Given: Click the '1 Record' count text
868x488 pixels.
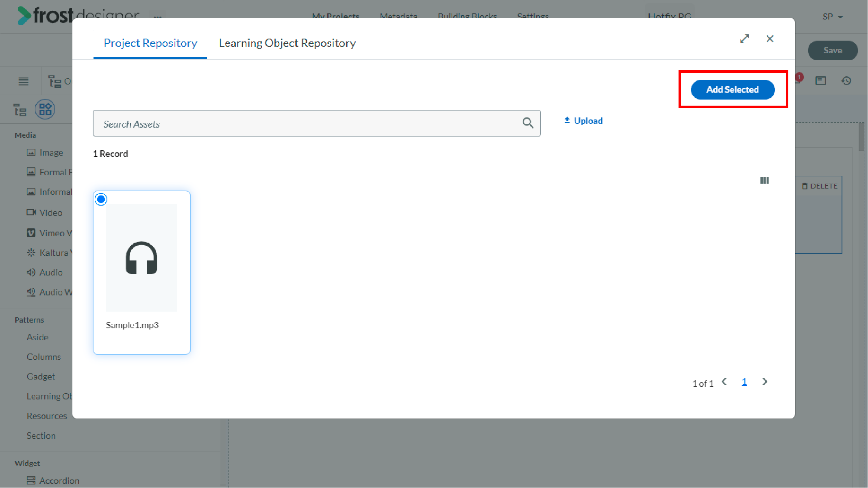Looking at the screenshot, I should [x=111, y=154].
